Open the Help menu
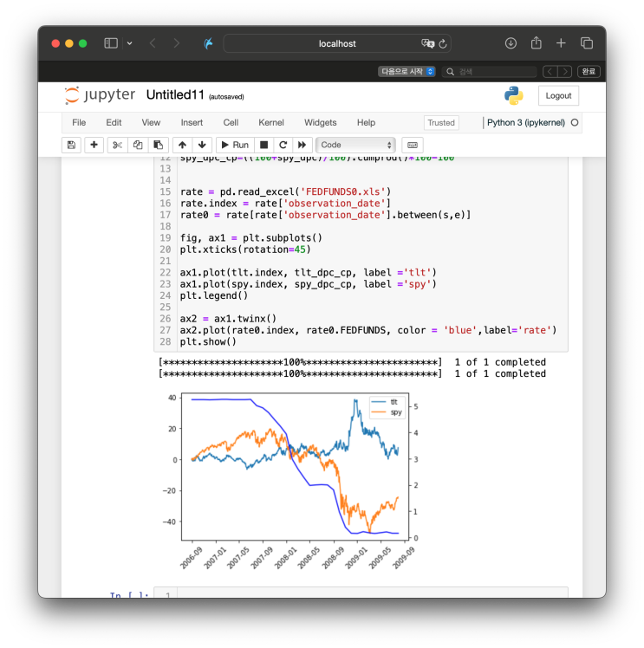Viewport: 644px width, 648px height. 367,123
